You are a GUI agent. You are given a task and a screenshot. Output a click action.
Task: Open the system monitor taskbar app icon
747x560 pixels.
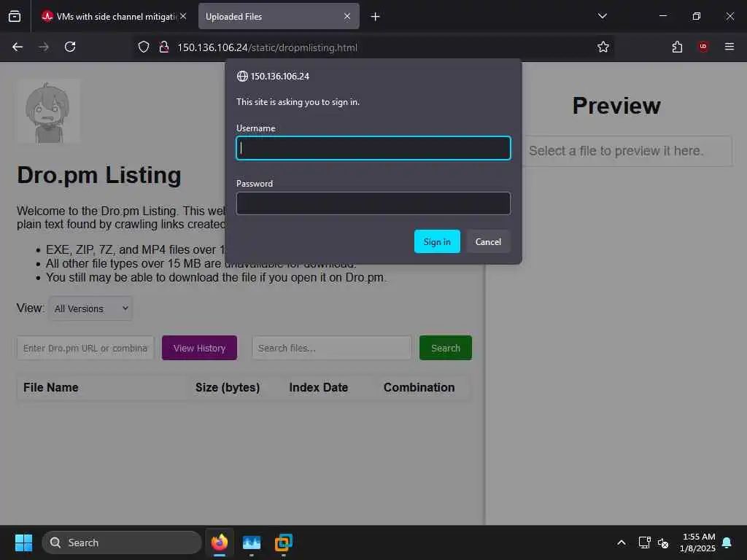pos(252,542)
